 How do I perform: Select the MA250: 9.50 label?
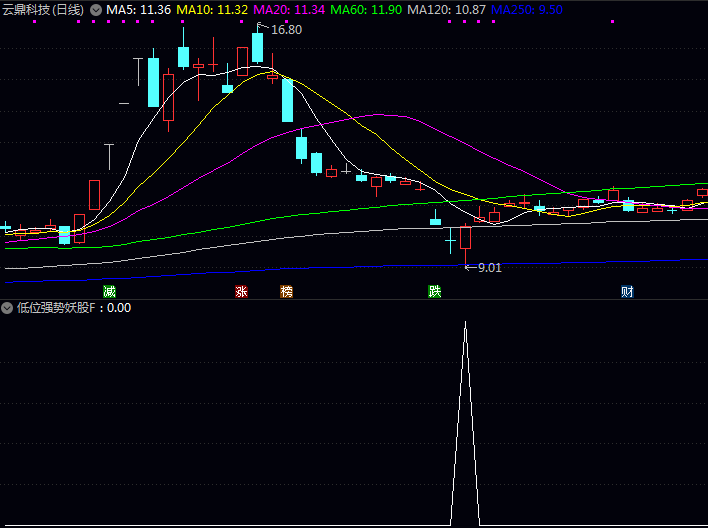tap(526, 9)
